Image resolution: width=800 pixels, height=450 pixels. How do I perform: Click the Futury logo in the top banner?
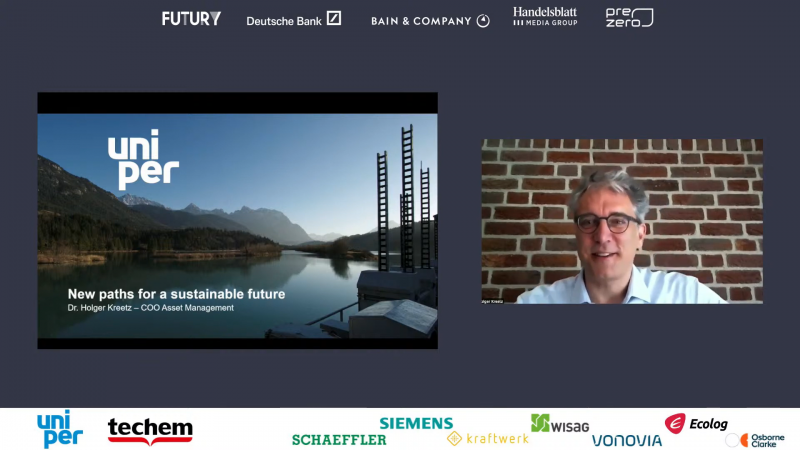coord(191,19)
